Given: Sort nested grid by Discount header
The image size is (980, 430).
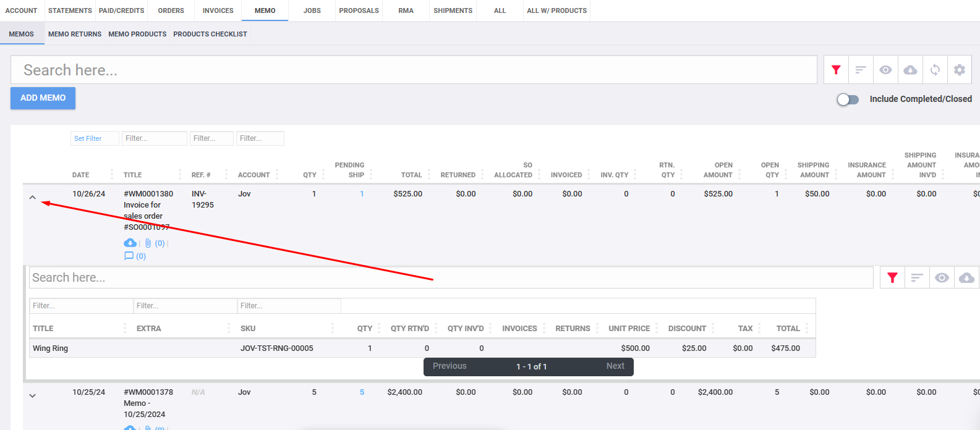Looking at the screenshot, I should [687, 329].
